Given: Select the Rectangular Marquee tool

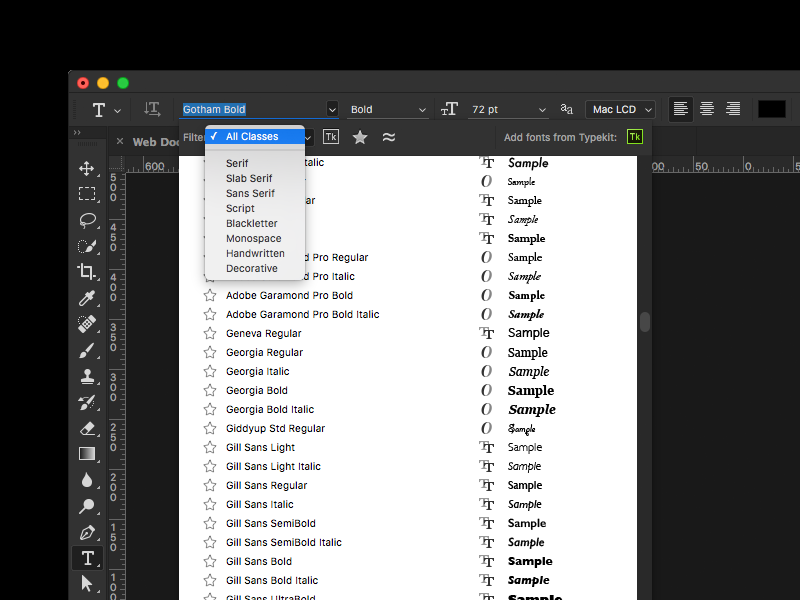Looking at the screenshot, I should [87, 194].
